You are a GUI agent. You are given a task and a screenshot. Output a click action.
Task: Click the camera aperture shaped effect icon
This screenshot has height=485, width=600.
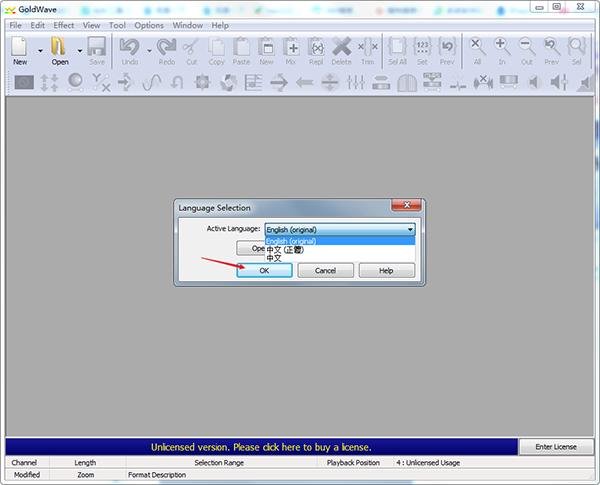click(228, 82)
